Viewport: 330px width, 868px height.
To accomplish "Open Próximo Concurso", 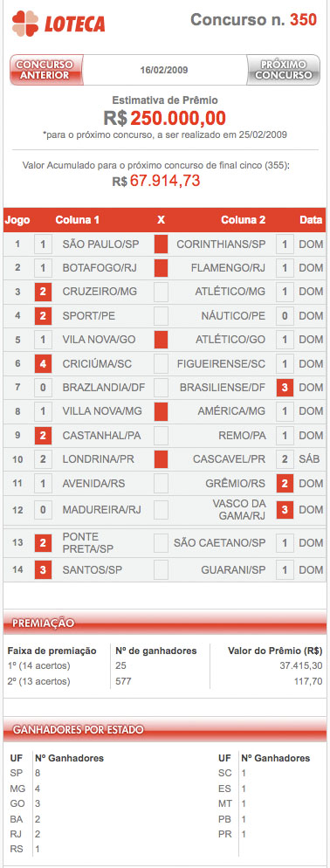I will tap(283, 70).
